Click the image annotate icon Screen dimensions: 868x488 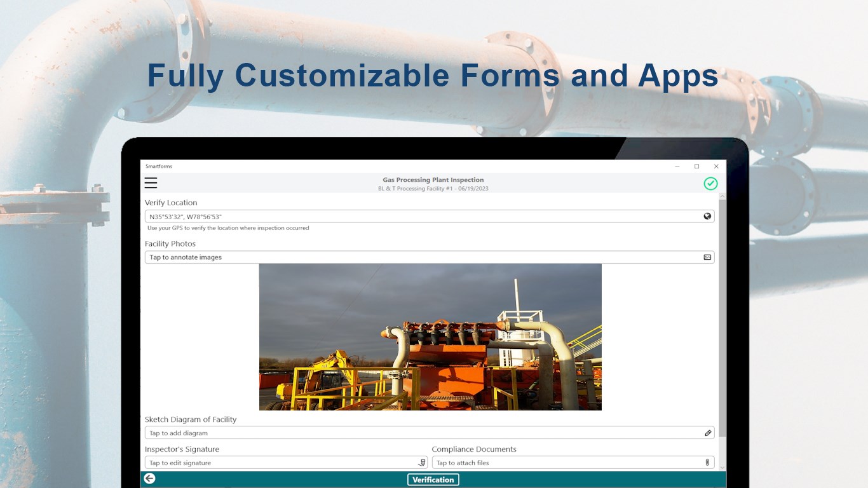click(707, 257)
